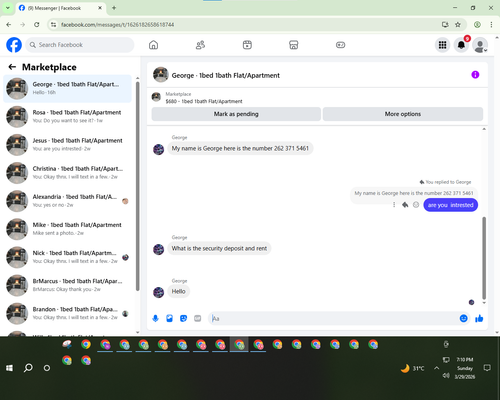This screenshot has height=400, width=500.
Task: Open the notifications bell
Action: [x=461, y=45]
